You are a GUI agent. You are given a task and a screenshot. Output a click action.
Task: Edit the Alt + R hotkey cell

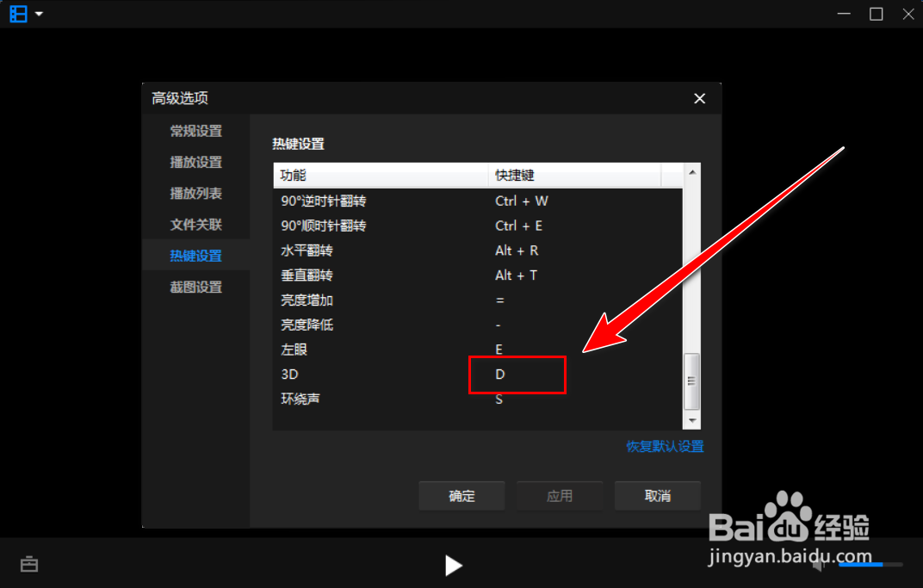click(x=517, y=251)
